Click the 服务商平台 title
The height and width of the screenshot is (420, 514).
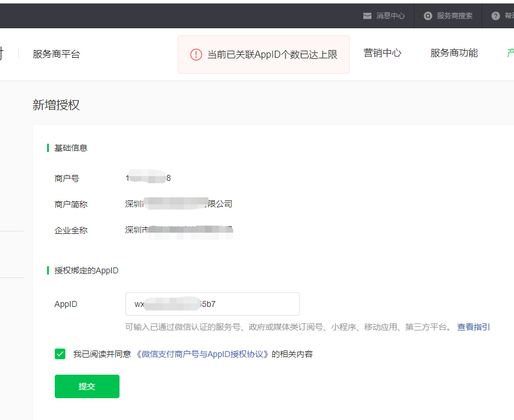(x=57, y=54)
